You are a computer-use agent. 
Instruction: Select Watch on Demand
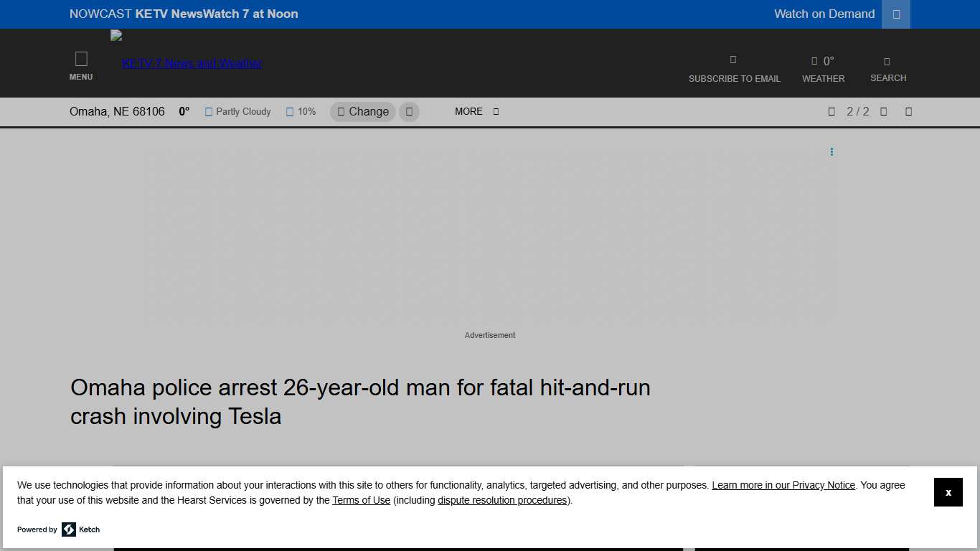[824, 14]
